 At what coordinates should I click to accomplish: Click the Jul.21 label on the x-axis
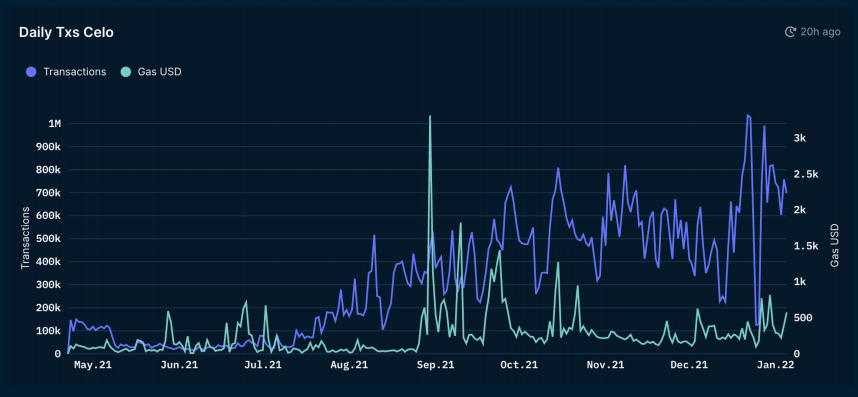(x=263, y=365)
